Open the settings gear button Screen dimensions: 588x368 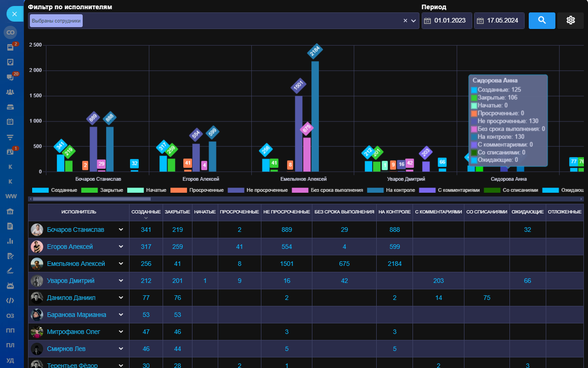click(x=571, y=20)
